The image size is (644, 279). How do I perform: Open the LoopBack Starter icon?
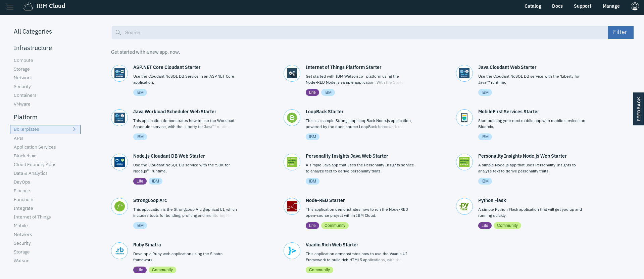click(292, 118)
